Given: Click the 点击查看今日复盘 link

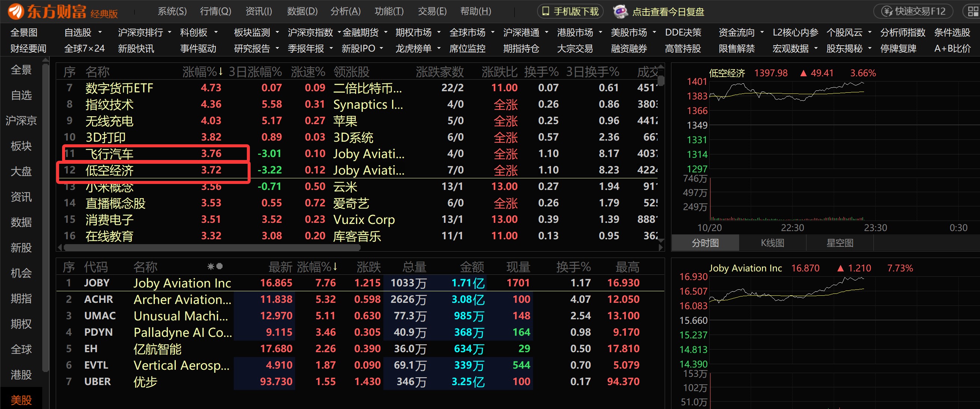Looking at the screenshot, I should point(668,12).
